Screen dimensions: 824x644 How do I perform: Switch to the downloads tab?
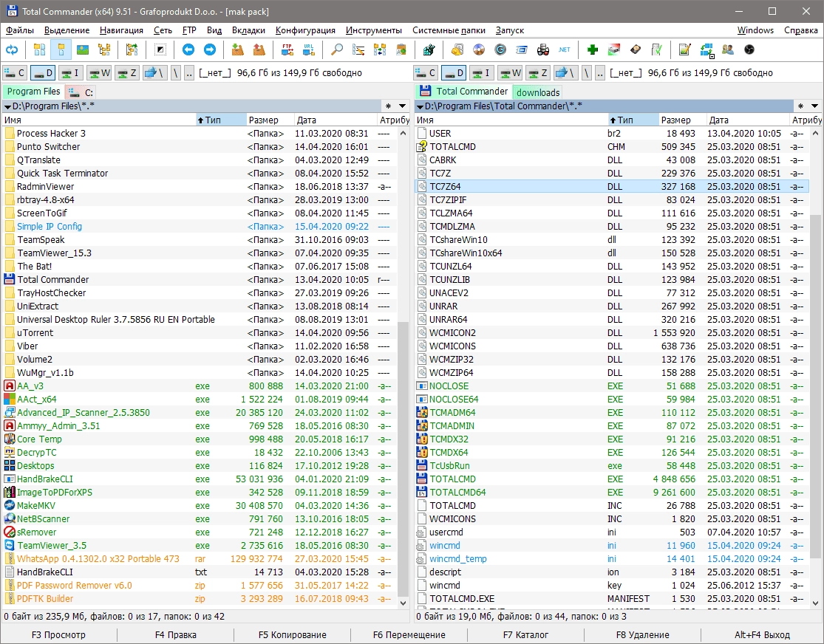coord(537,92)
